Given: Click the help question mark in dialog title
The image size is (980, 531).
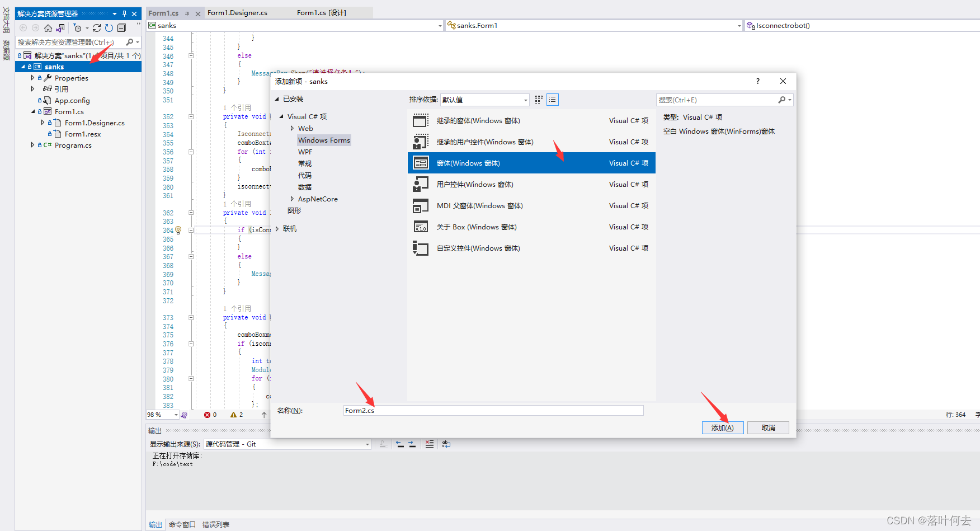Looking at the screenshot, I should 758,81.
